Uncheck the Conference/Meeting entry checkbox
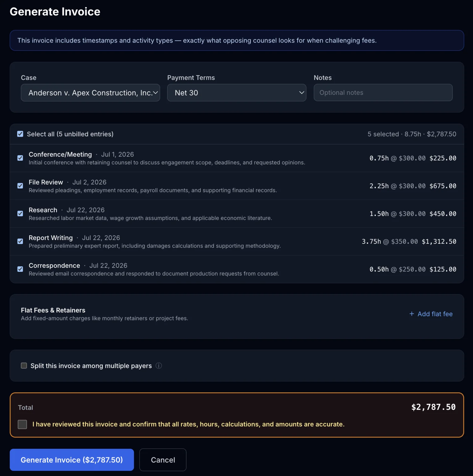Screen dimensions: 473x476 click(x=20, y=158)
